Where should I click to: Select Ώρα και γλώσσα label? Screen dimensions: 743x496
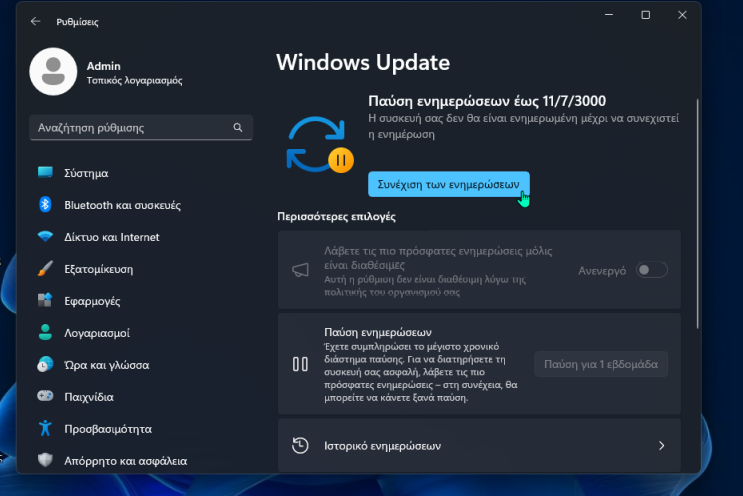point(107,365)
